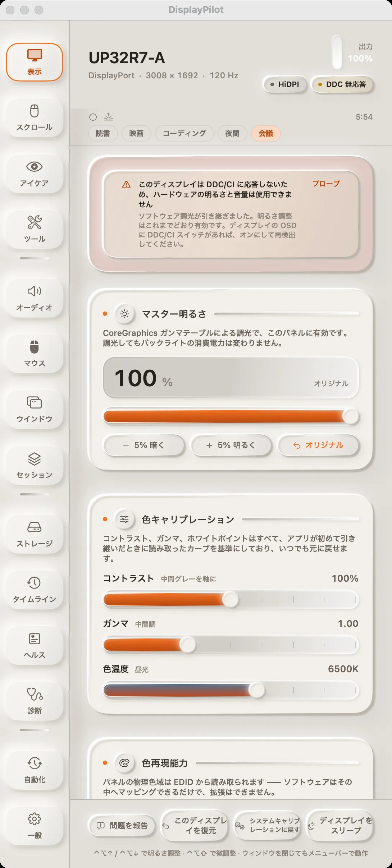This screenshot has height=868, width=392.
Task: Click the sunrise schedule icon above presets
Action: coord(108,117)
